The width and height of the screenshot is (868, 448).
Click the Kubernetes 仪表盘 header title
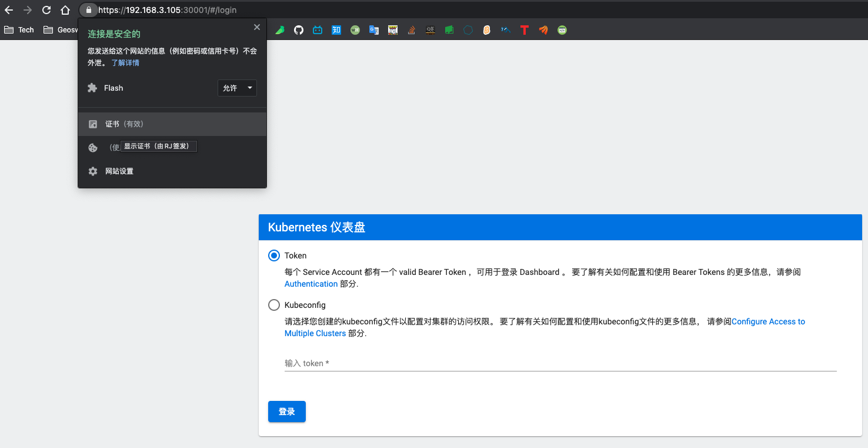coord(317,227)
